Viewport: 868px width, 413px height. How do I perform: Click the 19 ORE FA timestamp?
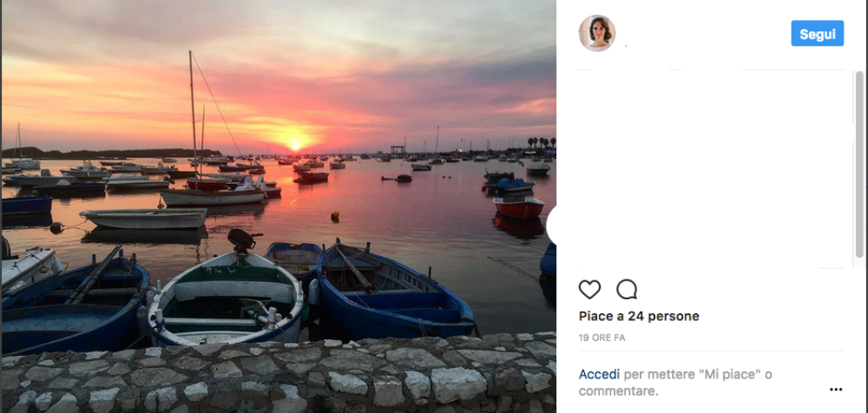click(602, 338)
